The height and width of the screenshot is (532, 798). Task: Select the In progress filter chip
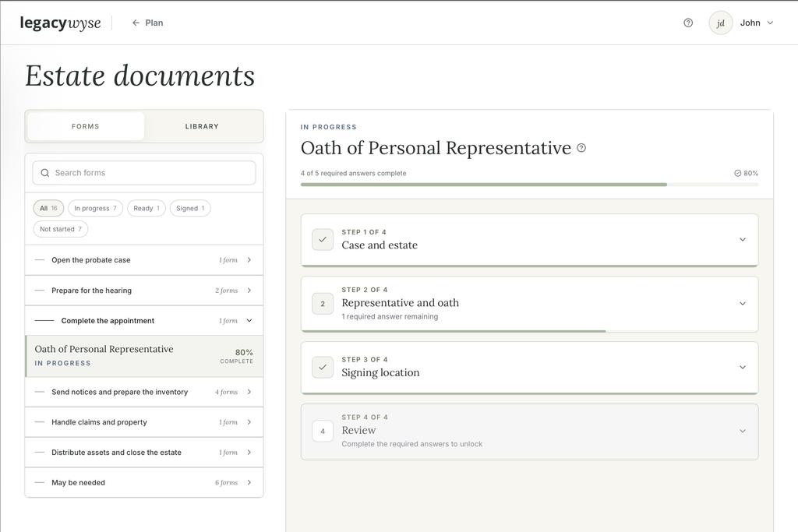pyautogui.click(x=95, y=208)
